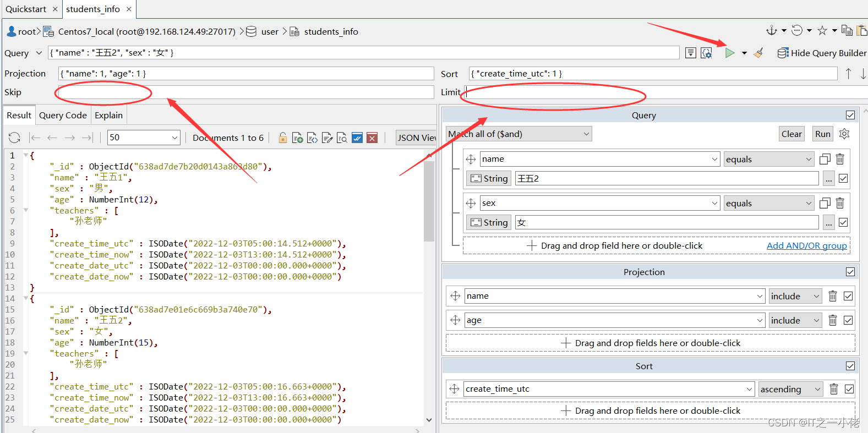Uncheck the 王五2 value checkbox

843,178
